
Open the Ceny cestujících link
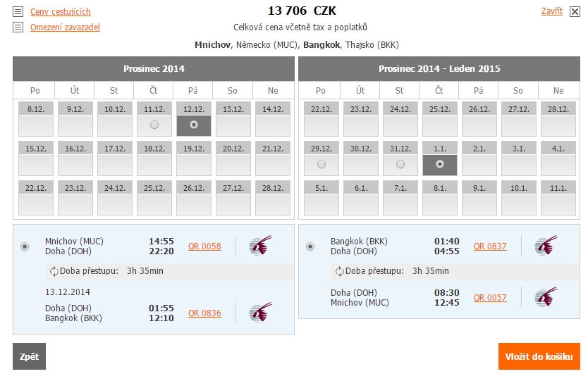tap(60, 12)
